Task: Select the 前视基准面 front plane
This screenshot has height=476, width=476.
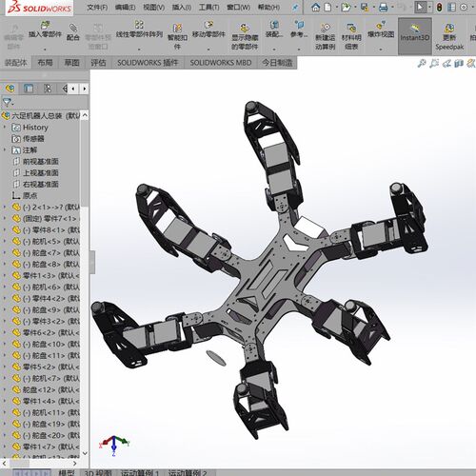Action: tap(40, 161)
